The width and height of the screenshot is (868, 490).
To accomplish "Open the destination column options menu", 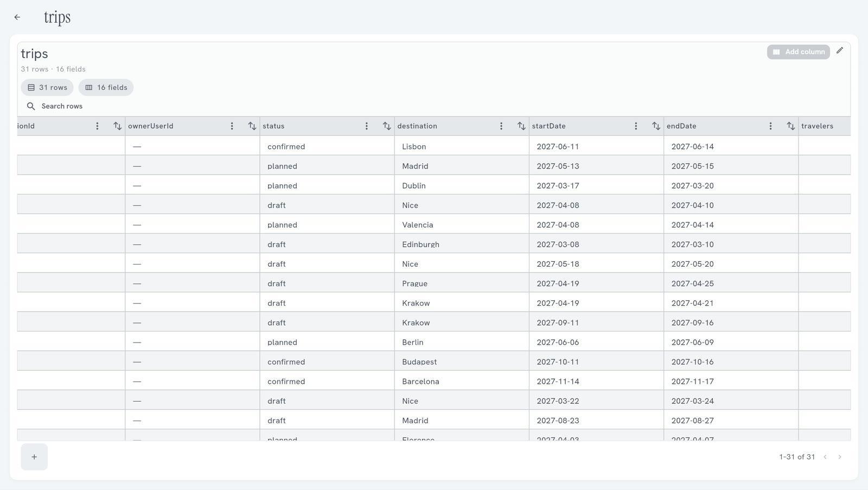I will coord(501,126).
